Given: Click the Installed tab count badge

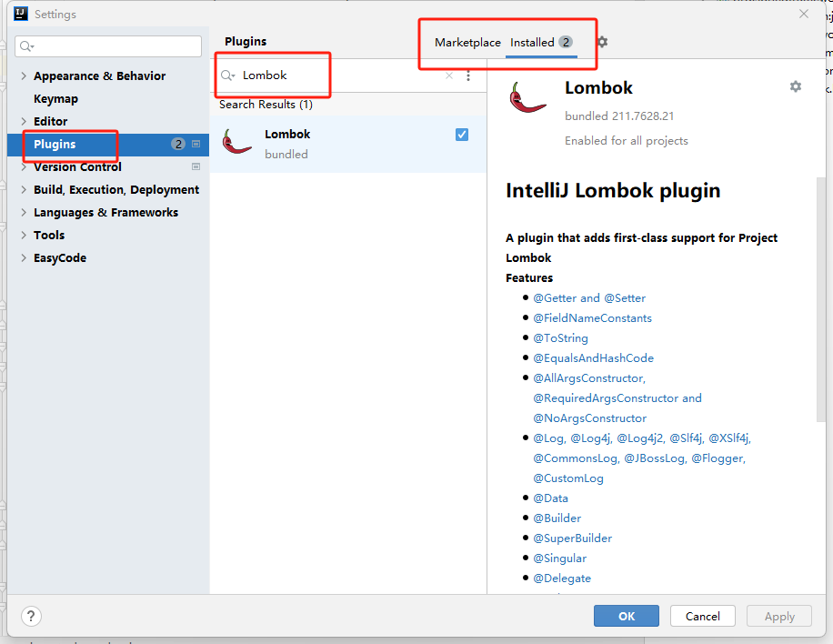Looking at the screenshot, I should 566,42.
